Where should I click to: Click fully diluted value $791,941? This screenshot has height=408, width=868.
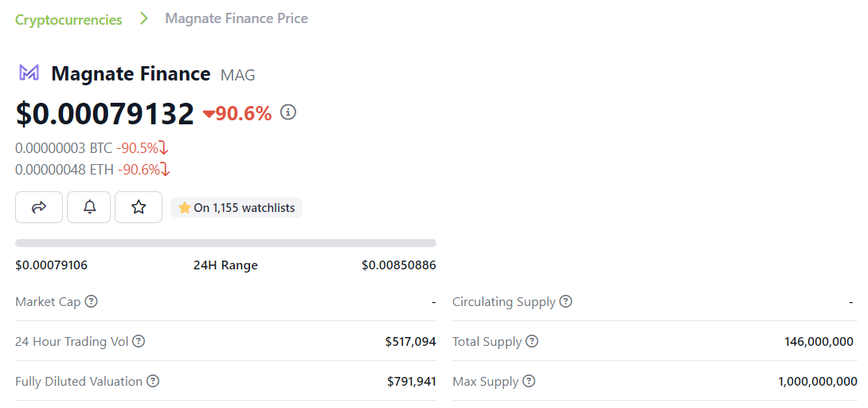click(412, 382)
